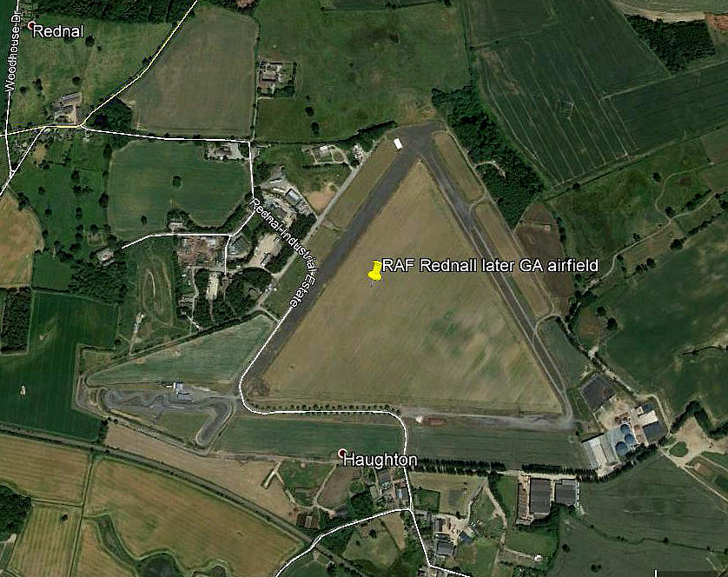Click the yellow road junction near Rednal
This screenshot has width=728, height=577.
[x=79, y=125]
